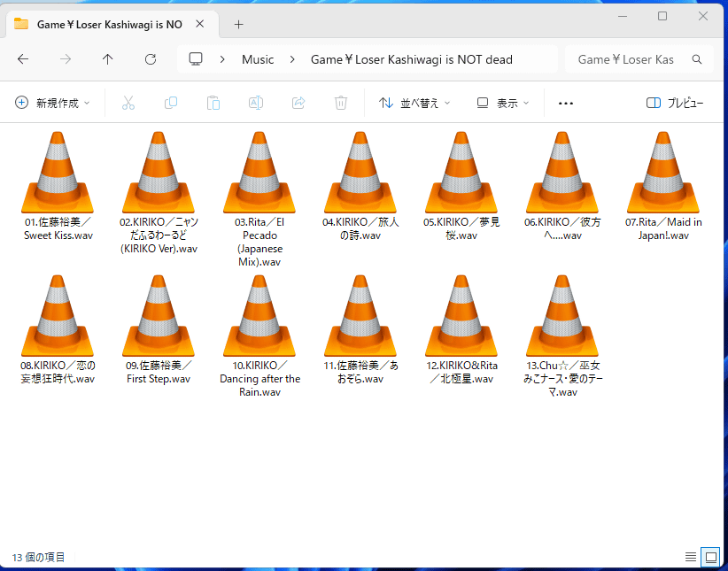
Task: Minimize the Explorer window
Action: 622,16
